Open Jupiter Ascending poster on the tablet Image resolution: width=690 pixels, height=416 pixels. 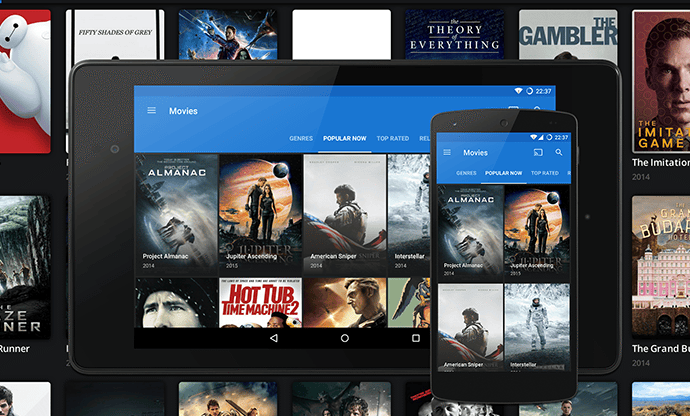click(x=261, y=214)
